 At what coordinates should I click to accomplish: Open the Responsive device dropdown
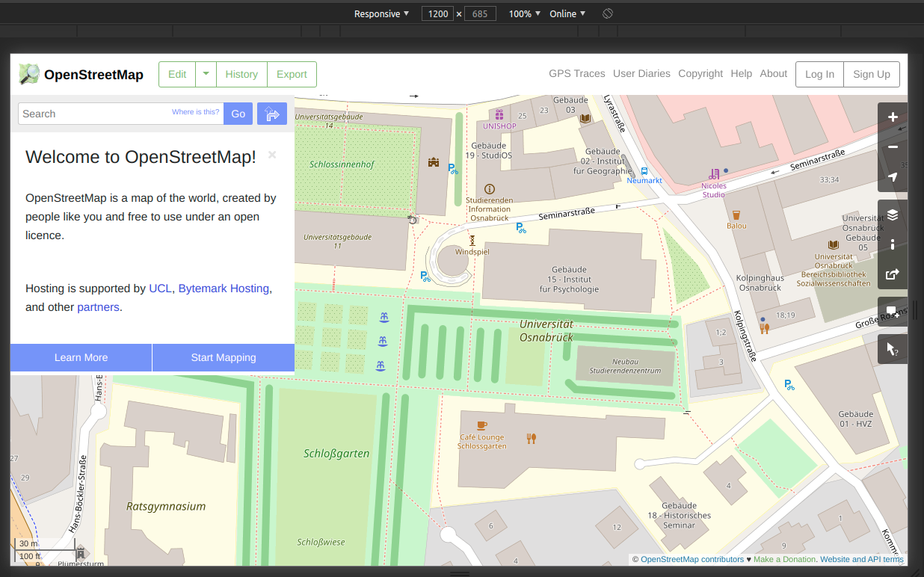tap(381, 13)
